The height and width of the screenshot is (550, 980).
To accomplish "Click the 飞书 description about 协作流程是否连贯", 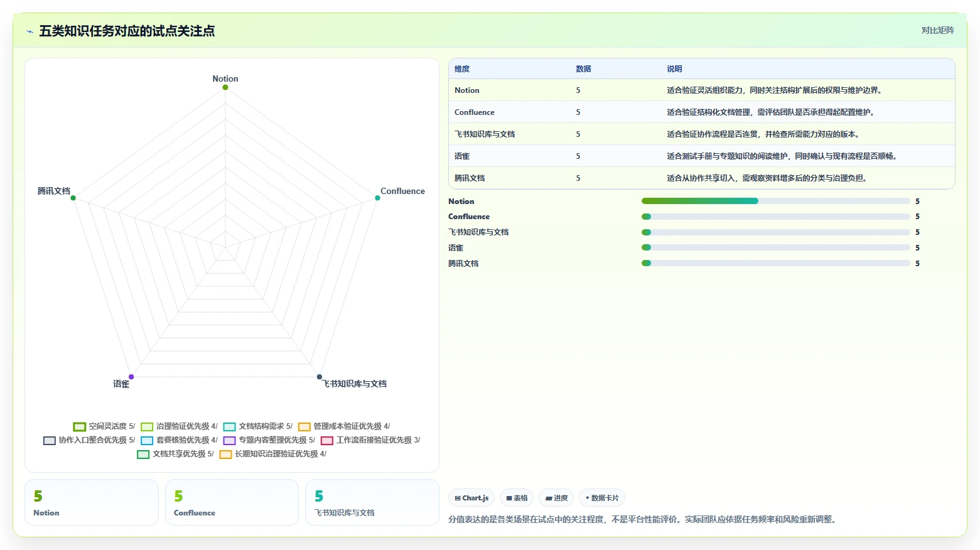I will tap(763, 134).
